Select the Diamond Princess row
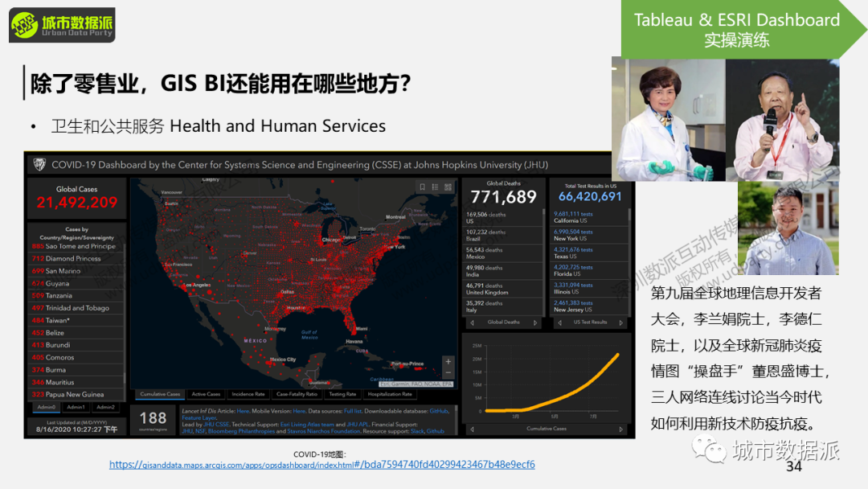The height and width of the screenshot is (489, 868). tap(76, 259)
